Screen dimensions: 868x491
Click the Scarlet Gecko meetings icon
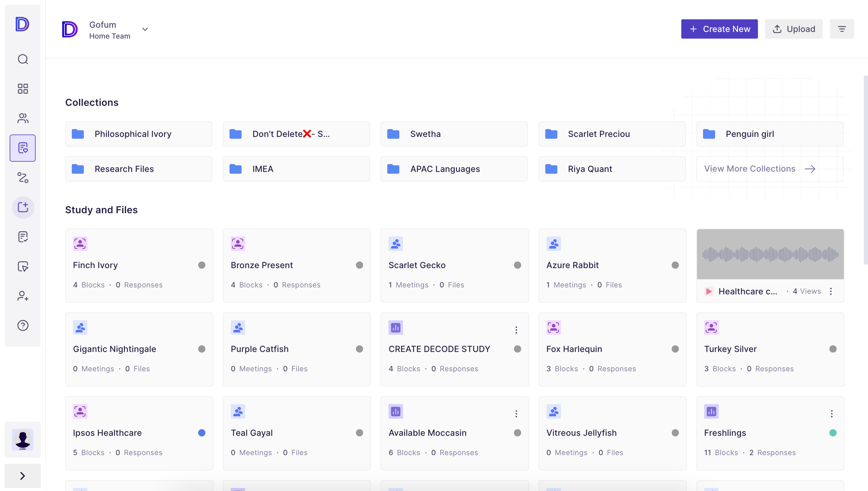coord(396,243)
